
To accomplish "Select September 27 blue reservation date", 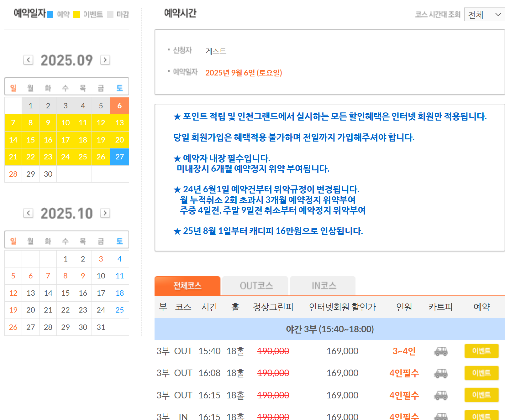I will [119, 157].
